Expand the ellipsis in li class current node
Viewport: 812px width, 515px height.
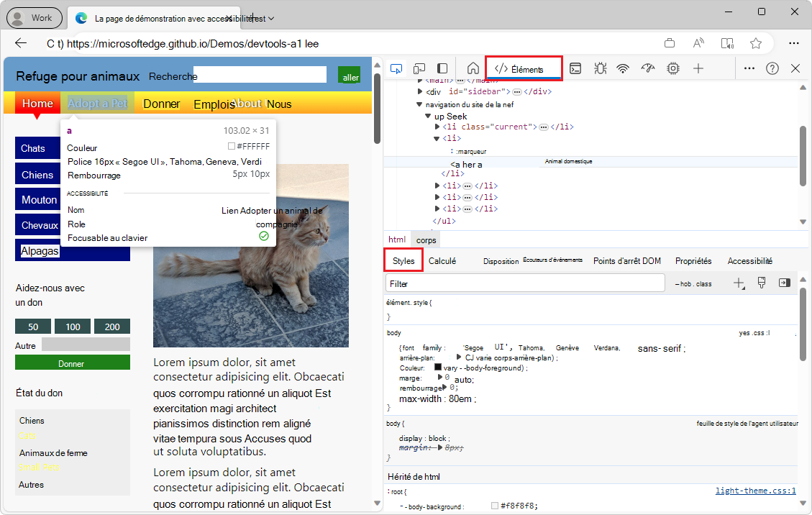543,127
